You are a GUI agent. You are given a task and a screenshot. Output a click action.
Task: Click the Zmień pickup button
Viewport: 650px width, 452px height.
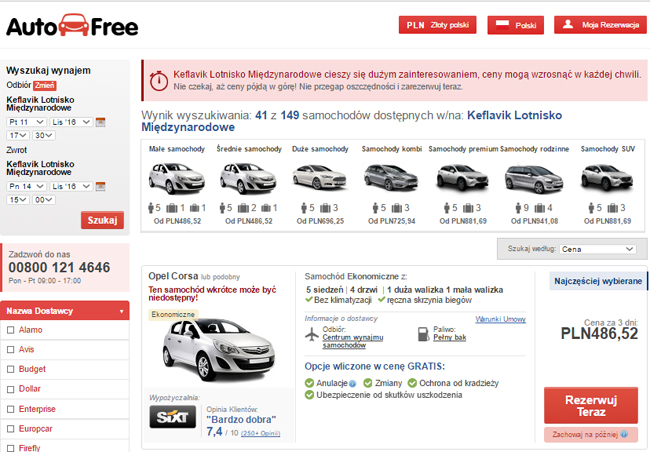coord(45,85)
